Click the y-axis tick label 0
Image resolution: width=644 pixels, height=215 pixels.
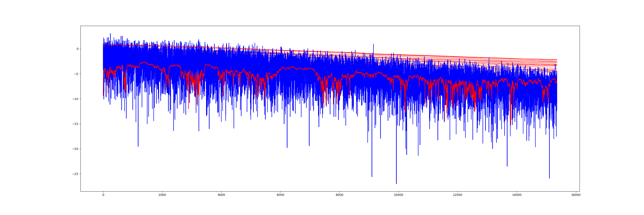pyautogui.click(x=77, y=49)
